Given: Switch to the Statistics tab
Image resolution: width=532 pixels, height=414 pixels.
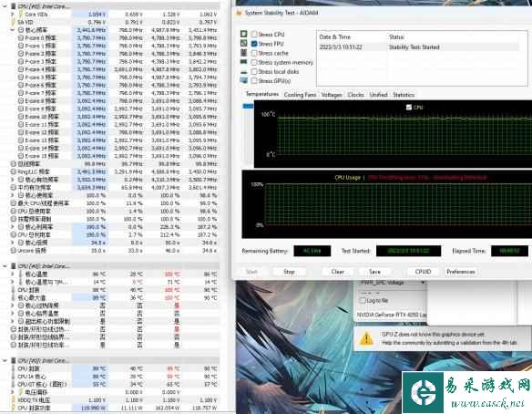Looking at the screenshot, I should click(404, 95).
